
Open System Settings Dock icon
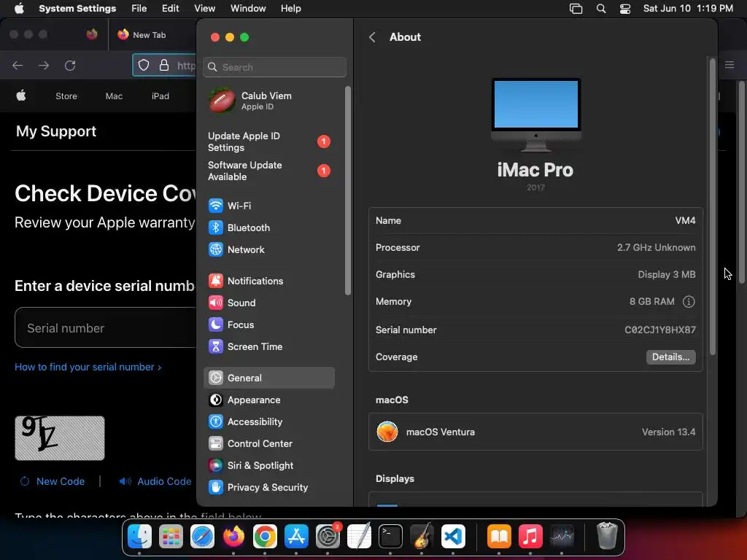(328, 537)
